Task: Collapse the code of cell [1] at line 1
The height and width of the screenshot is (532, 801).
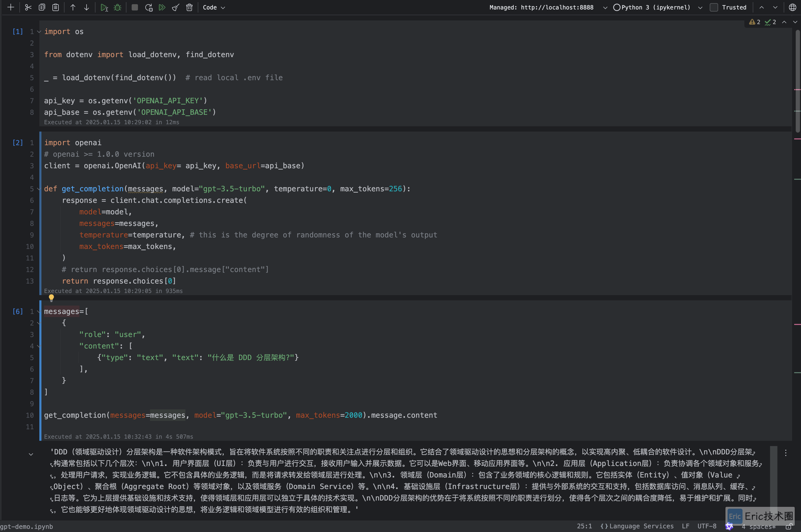Action: click(39, 31)
